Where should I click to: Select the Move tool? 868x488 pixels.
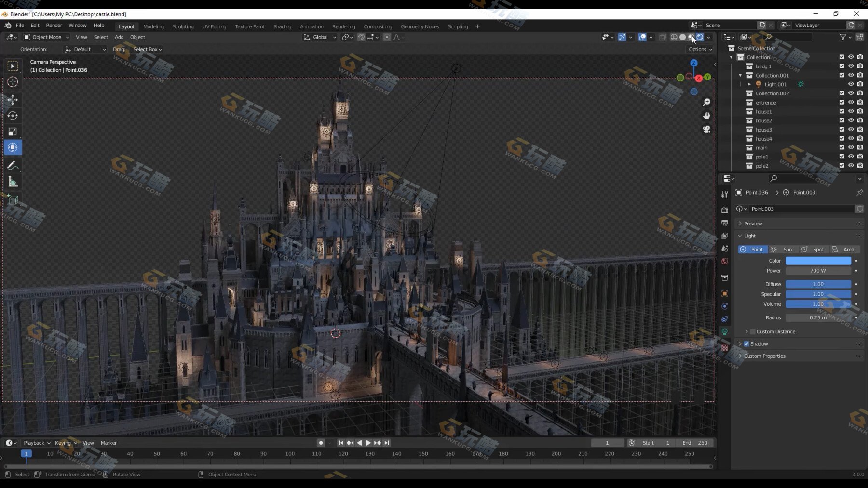pyautogui.click(x=13, y=100)
